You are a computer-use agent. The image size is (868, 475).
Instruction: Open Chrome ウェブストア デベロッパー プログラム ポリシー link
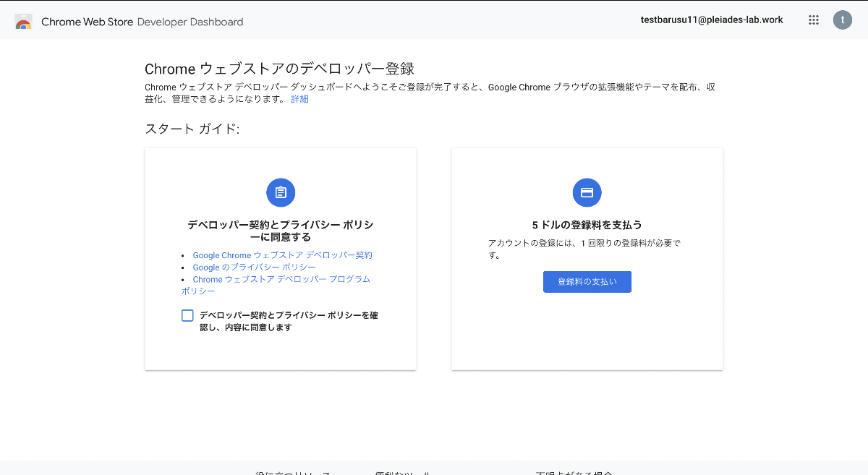pyautogui.click(x=276, y=285)
